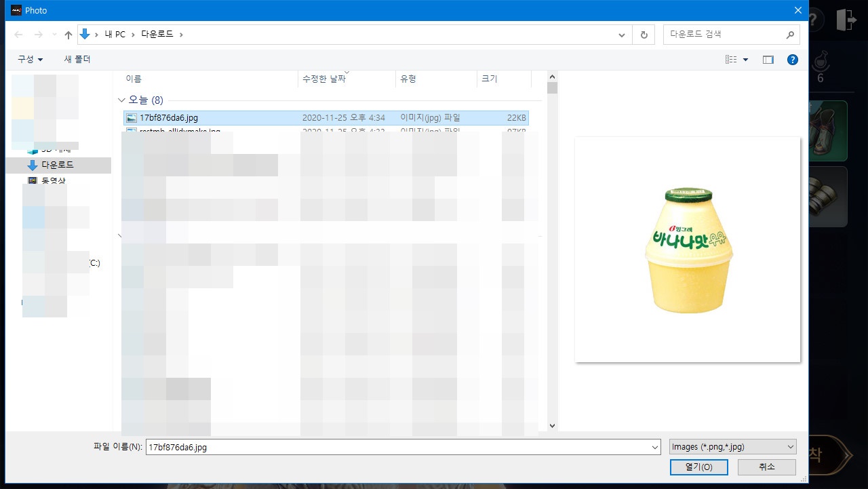Click the Back navigation arrow
Screen dimensions: 868x489
pos(18,35)
